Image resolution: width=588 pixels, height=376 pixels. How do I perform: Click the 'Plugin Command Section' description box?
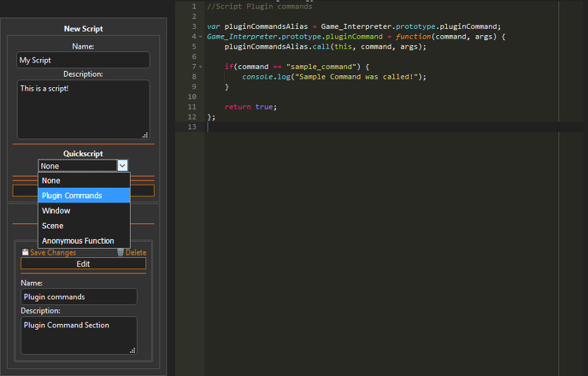tap(79, 335)
